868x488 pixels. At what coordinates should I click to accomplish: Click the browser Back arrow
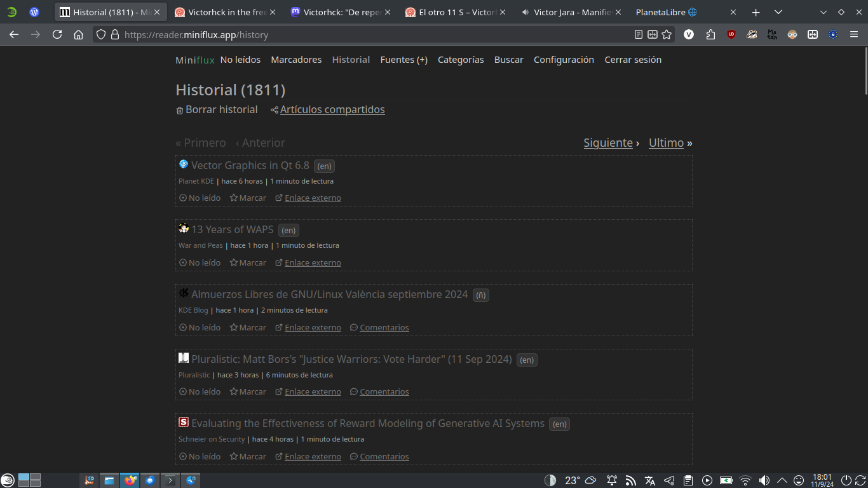point(14,35)
